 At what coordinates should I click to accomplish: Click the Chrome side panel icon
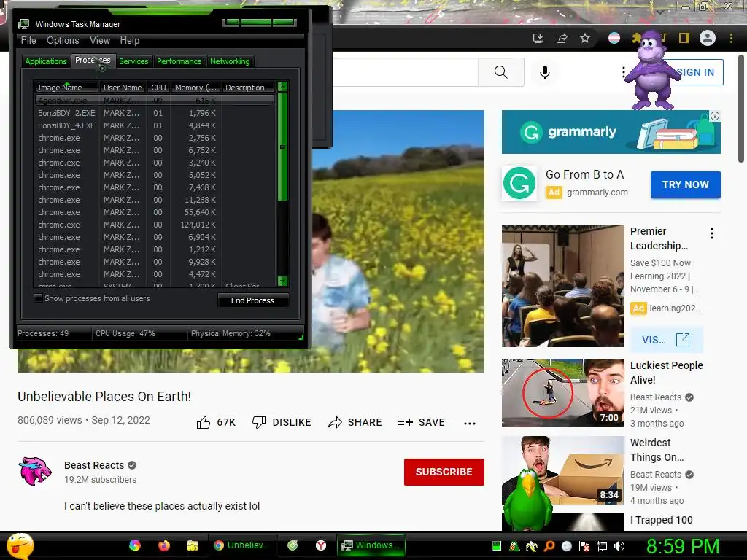pos(684,38)
